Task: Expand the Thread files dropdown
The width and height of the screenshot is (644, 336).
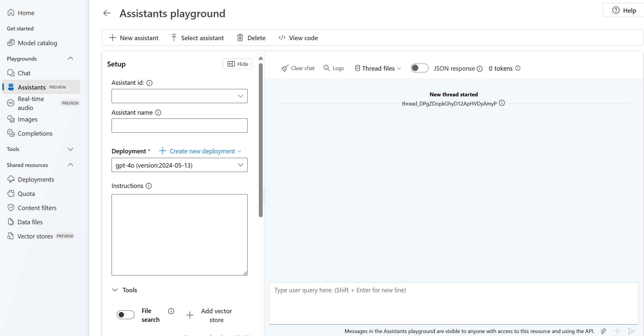Action: click(378, 68)
